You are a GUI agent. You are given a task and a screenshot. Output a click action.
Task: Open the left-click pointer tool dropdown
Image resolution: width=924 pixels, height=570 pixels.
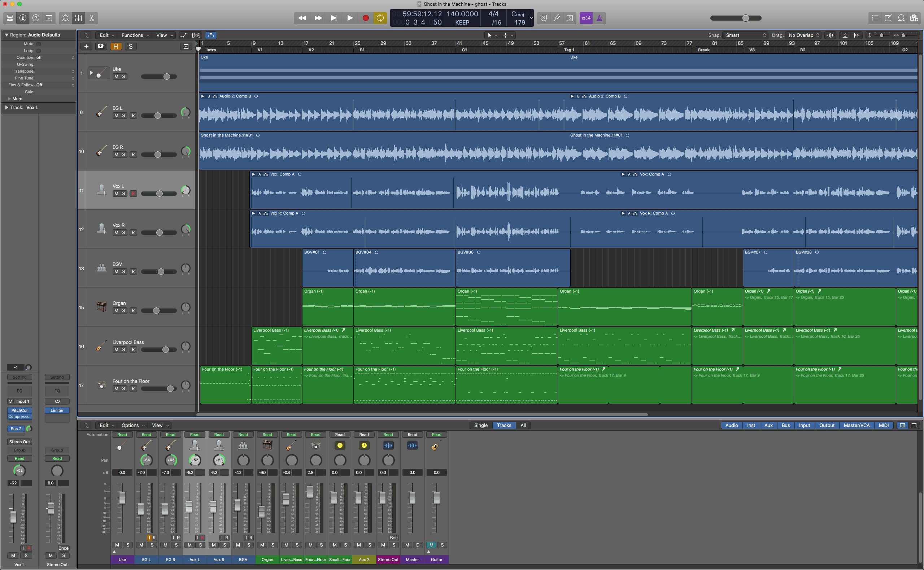492,35
